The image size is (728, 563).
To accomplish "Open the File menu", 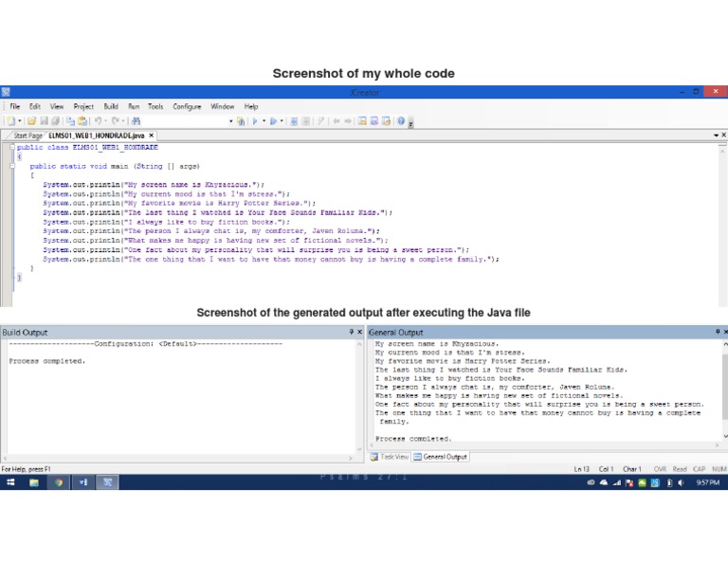I will tap(15, 106).
